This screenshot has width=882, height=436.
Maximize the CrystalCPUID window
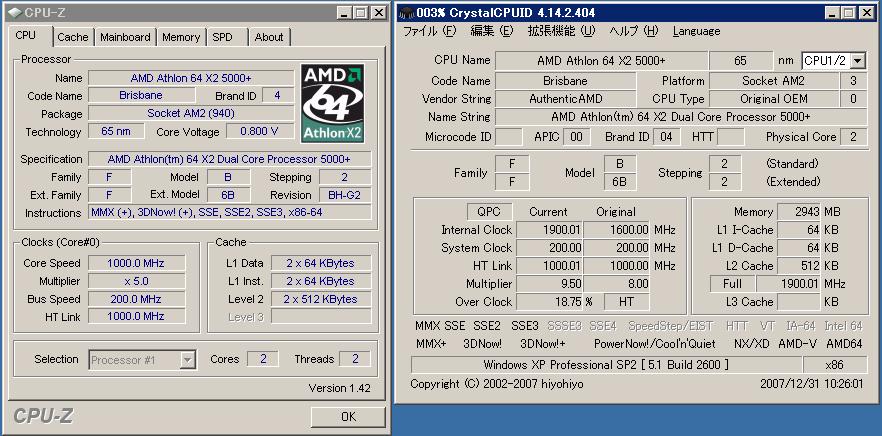848,12
